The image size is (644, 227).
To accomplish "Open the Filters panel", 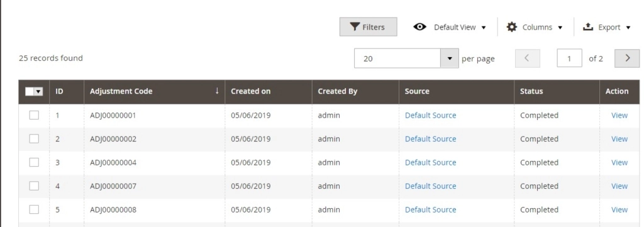I will click(368, 27).
